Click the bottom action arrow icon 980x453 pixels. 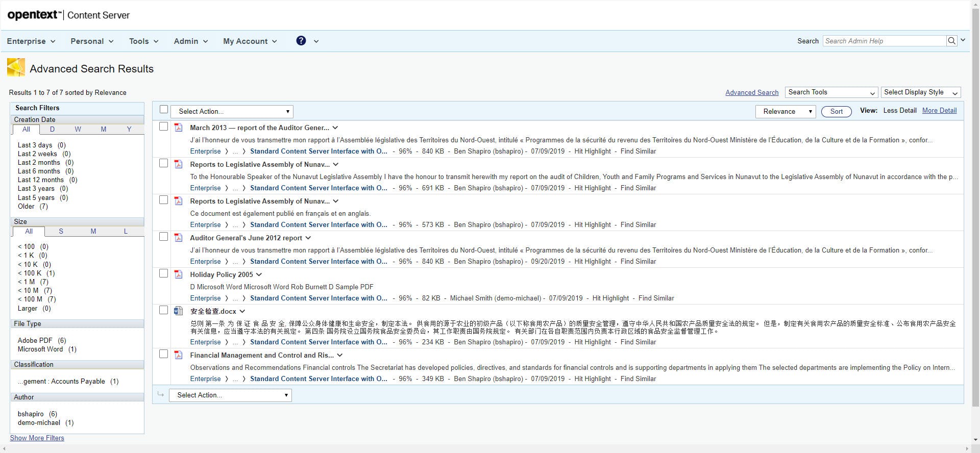(x=161, y=394)
